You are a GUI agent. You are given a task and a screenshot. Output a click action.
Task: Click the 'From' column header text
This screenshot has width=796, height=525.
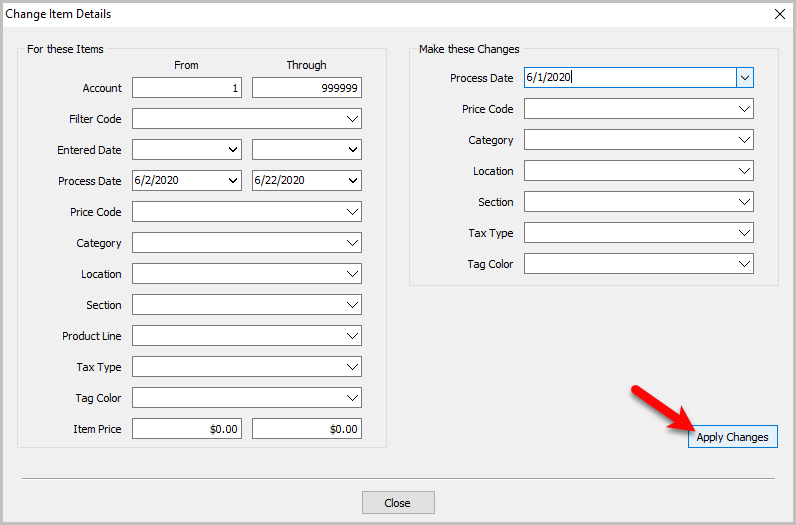186,65
